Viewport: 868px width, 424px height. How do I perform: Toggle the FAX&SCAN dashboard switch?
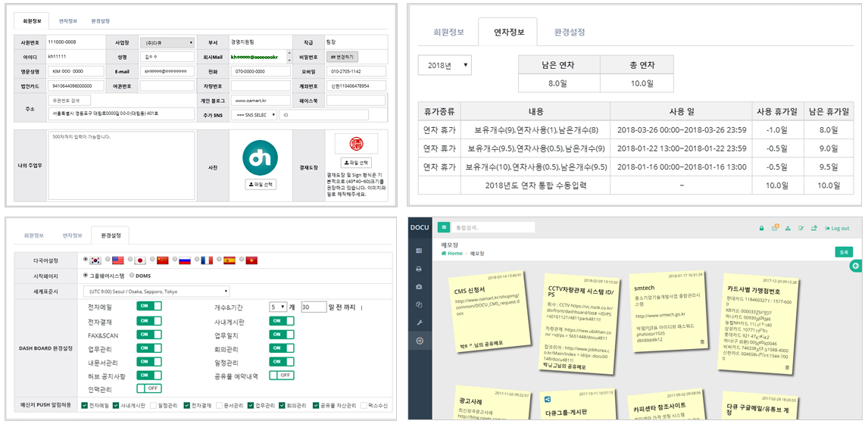(x=149, y=335)
